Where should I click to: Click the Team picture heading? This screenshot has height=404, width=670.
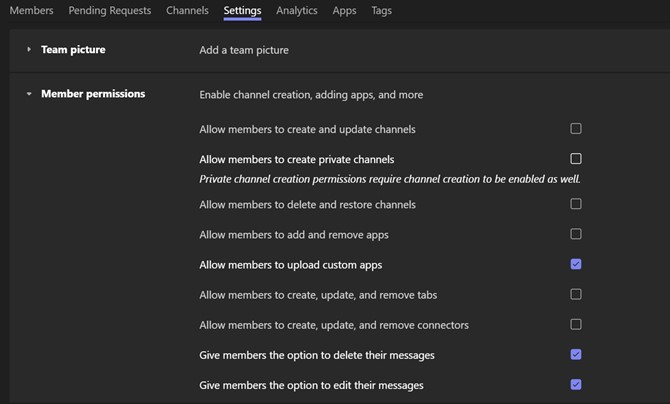click(73, 50)
